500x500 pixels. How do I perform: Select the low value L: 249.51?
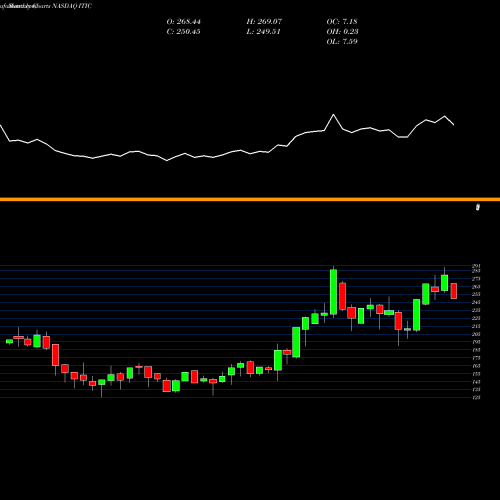(x=264, y=32)
